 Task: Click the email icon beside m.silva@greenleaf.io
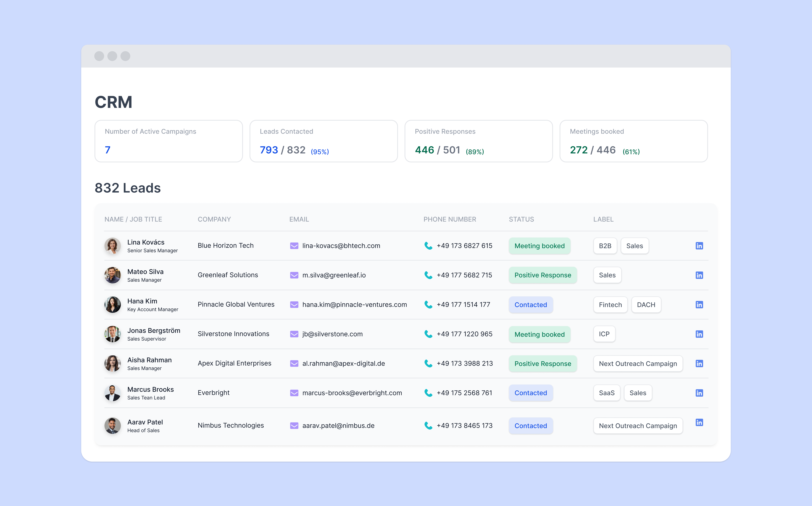294,275
